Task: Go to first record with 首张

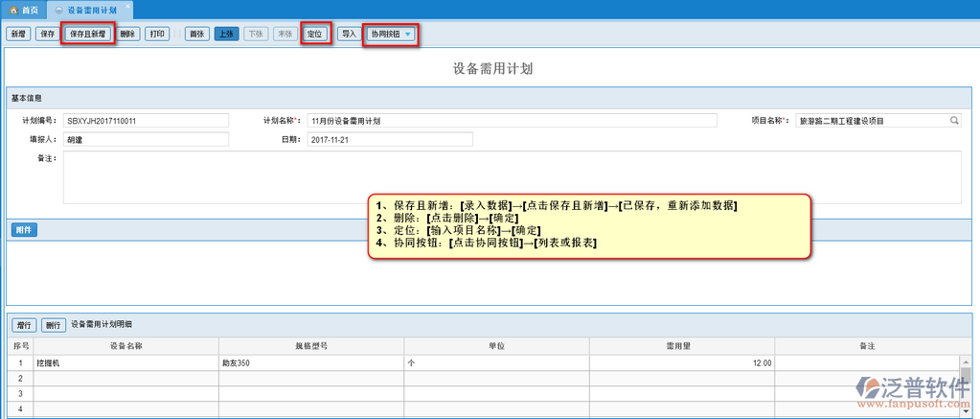Action: (197, 34)
